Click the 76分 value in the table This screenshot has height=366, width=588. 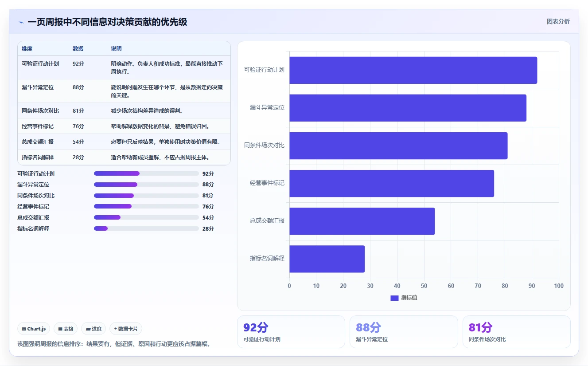tap(78, 126)
